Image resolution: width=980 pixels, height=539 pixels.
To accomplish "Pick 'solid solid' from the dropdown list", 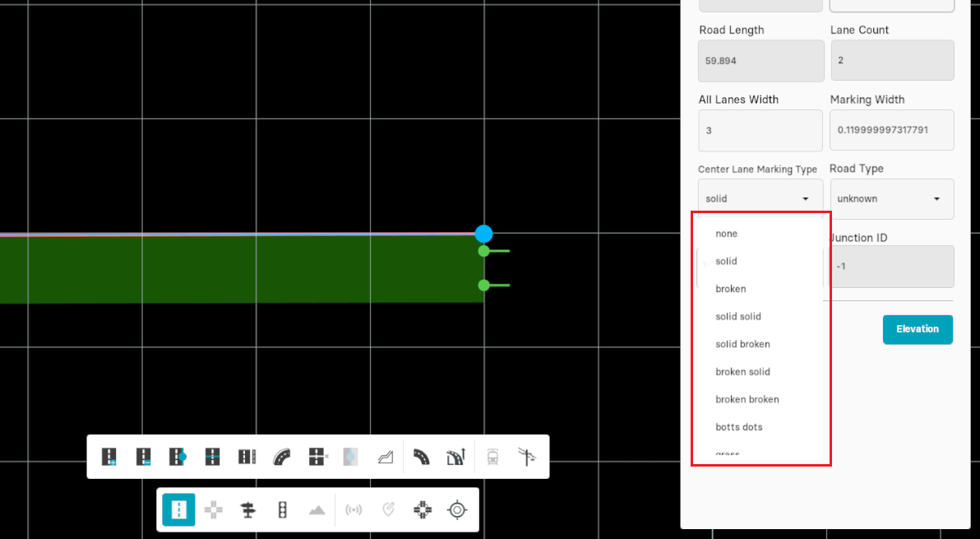I will coord(738,317).
